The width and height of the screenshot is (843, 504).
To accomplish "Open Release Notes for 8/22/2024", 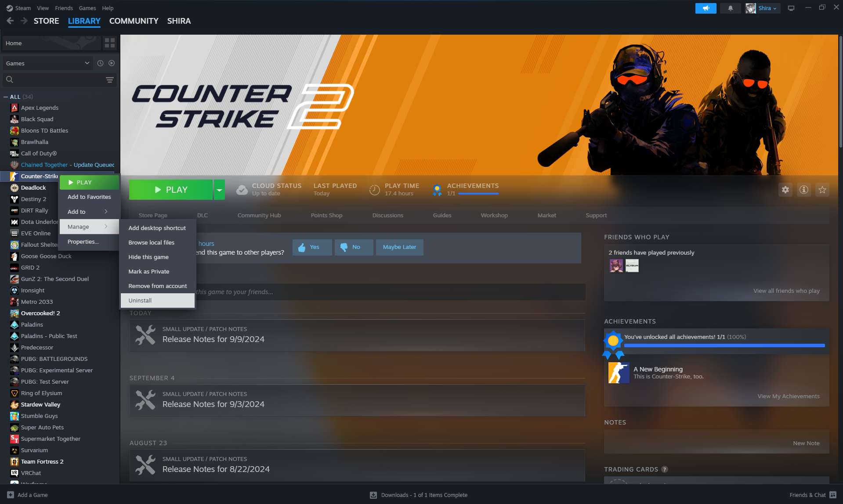I will pyautogui.click(x=357, y=465).
